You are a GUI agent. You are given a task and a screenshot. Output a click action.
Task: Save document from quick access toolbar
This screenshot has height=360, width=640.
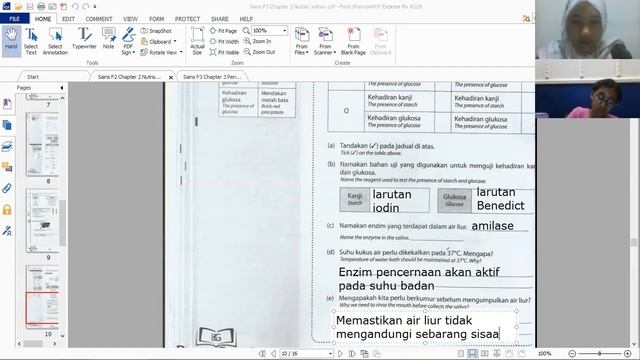(x=30, y=7)
